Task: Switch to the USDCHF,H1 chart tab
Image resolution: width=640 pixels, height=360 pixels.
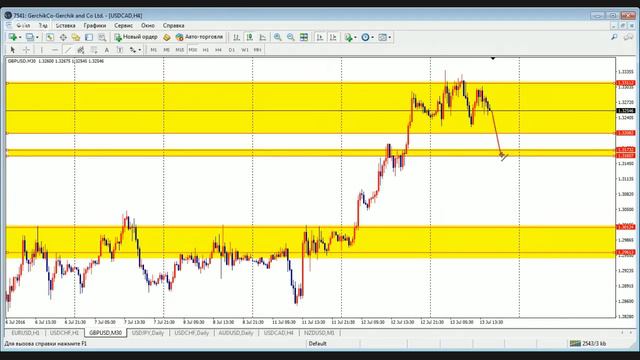Action: (64, 333)
